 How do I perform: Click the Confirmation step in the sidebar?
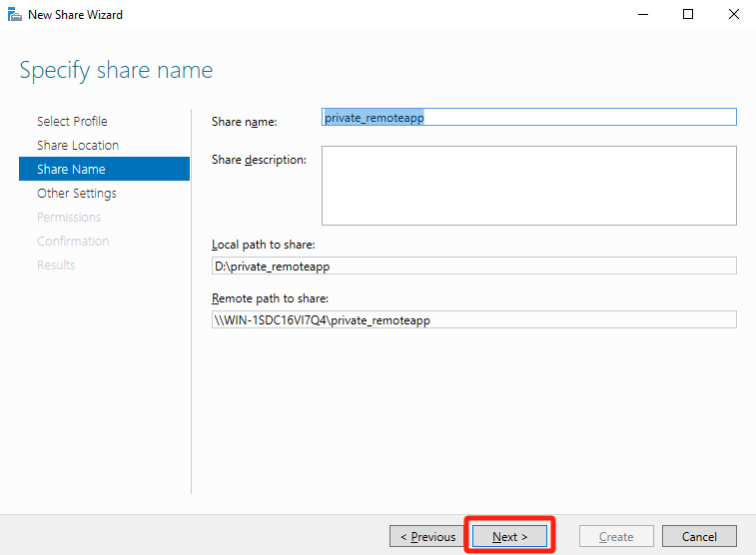(73, 241)
